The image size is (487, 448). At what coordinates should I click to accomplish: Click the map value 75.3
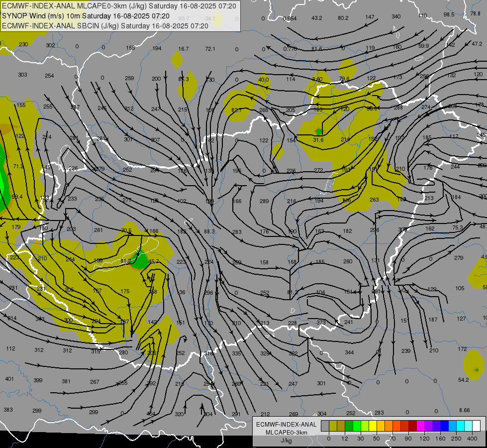[458, 227]
